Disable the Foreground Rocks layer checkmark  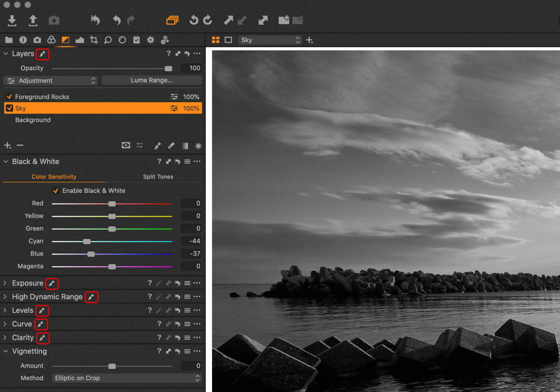tap(10, 97)
